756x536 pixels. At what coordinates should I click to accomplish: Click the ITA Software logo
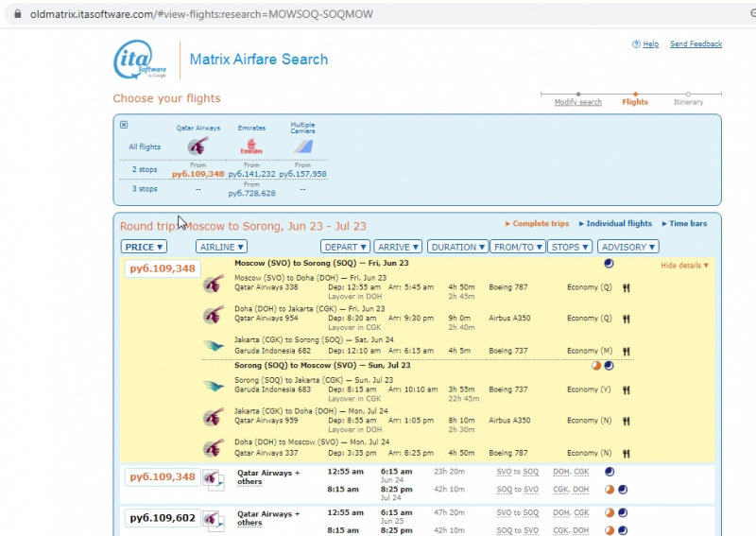[142, 61]
